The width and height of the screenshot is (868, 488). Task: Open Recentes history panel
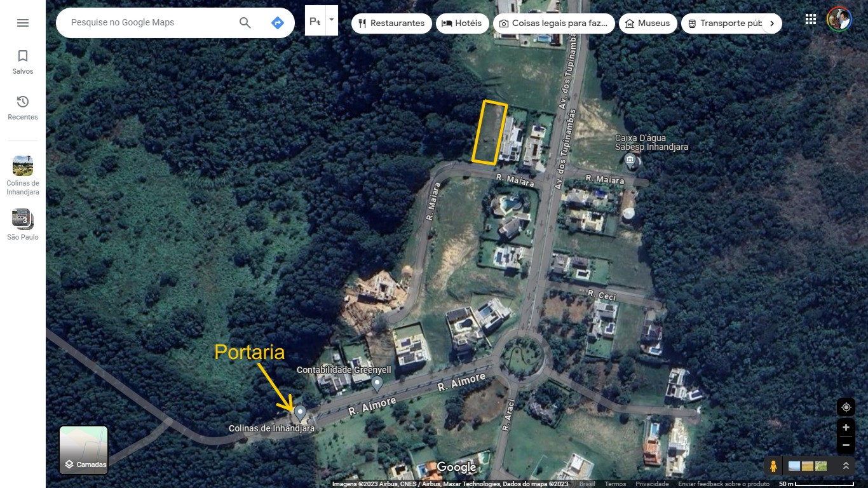[x=23, y=108]
